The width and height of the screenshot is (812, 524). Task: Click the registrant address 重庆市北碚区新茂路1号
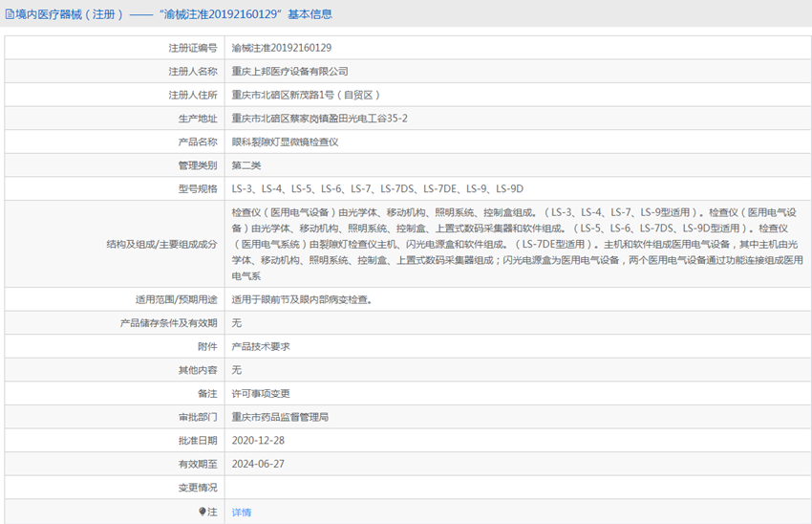click(x=307, y=95)
